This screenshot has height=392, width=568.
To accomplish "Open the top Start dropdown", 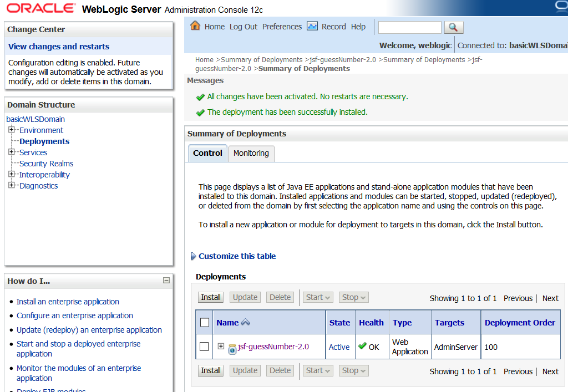I will pyautogui.click(x=318, y=298).
